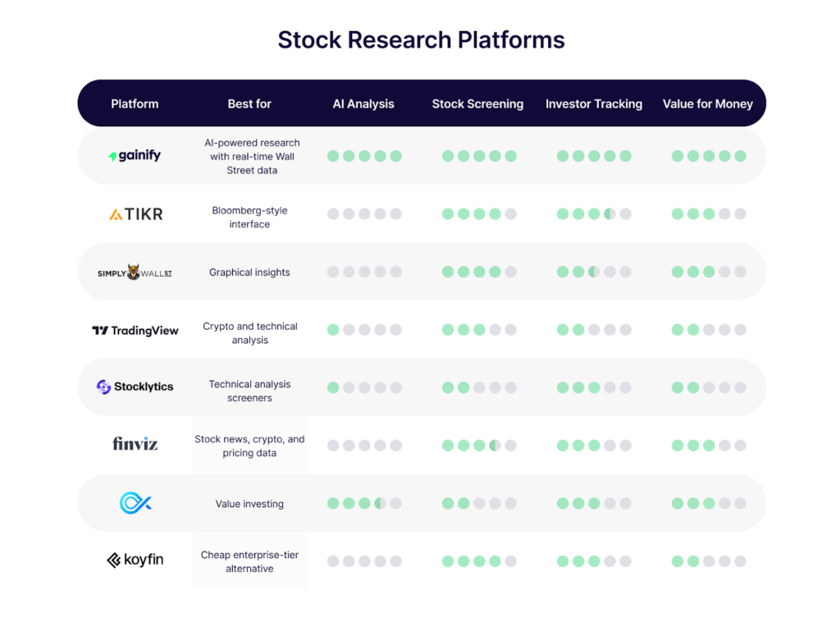Select the Platform column header

(135, 104)
